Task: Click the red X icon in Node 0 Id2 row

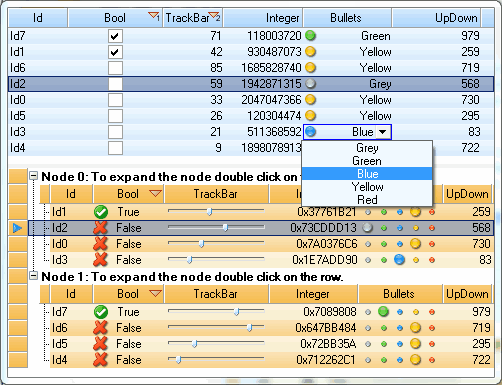Action: (x=101, y=228)
